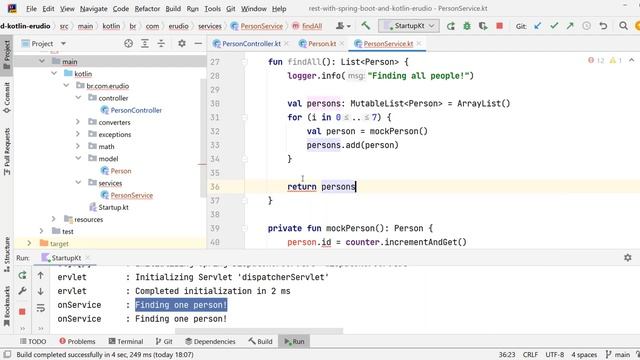Image resolution: width=640 pixels, height=360 pixels.
Task: Open the Navigate menu
Action: pyautogui.click(x=93, y=9)
